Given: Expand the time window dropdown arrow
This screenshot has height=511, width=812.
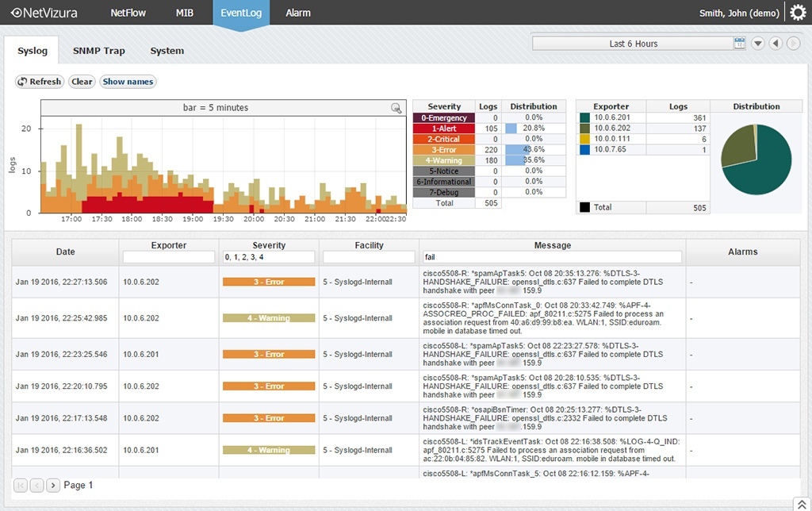Looking at the screenshot, I should pos(757,44).
